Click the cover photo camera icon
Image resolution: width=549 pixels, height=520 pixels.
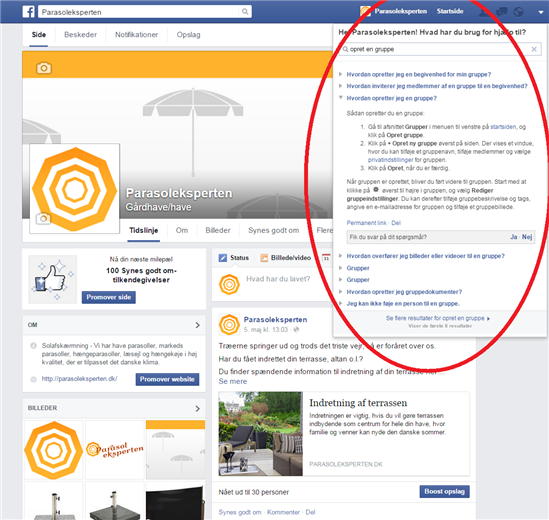44,68
